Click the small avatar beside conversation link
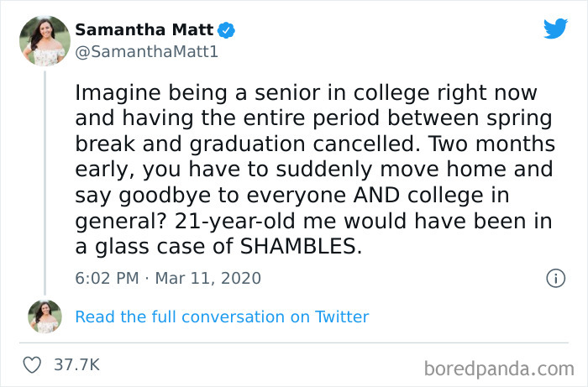 coord(45,316)
